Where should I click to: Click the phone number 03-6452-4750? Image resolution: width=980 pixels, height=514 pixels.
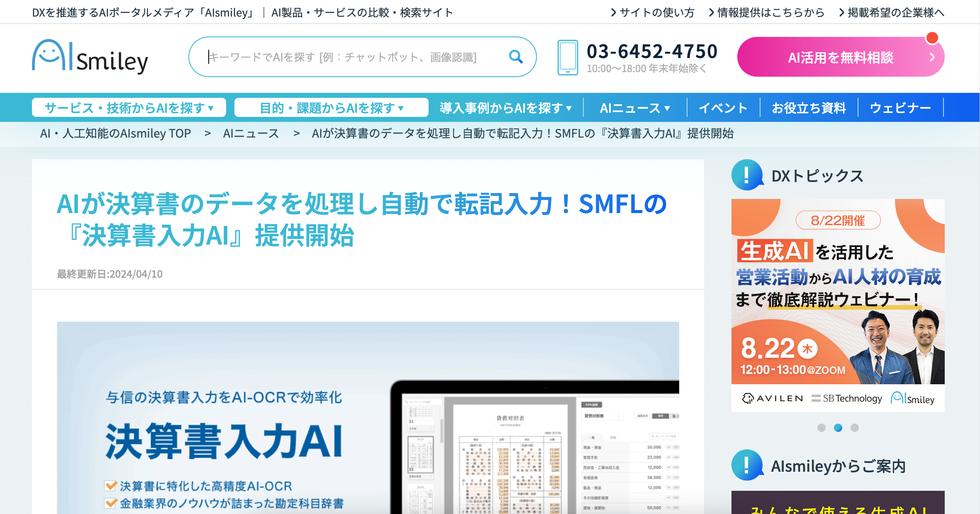click(652, 51)
